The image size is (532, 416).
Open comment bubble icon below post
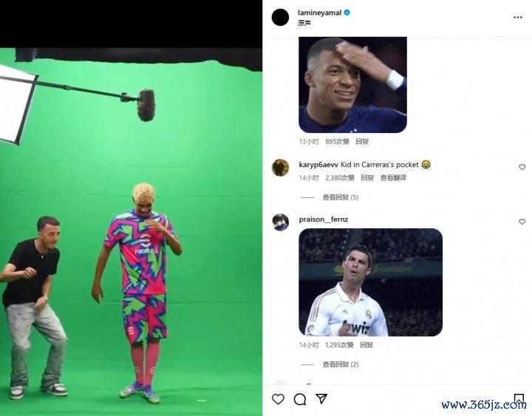[x=299, y=399]
